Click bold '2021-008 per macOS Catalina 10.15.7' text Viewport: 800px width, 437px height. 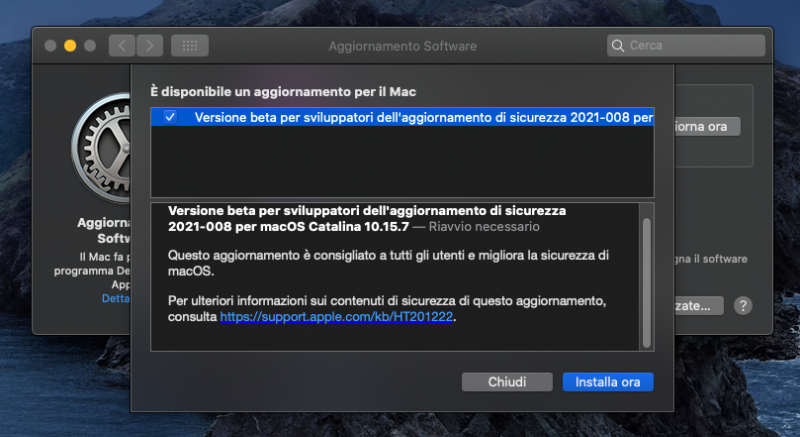(x=288, y=226)
